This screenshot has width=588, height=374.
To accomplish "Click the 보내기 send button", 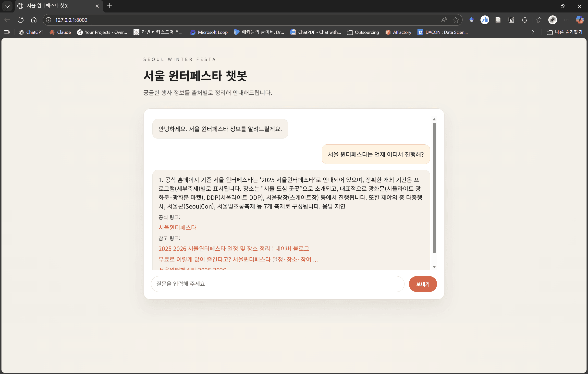I will [x=423, y=284].
